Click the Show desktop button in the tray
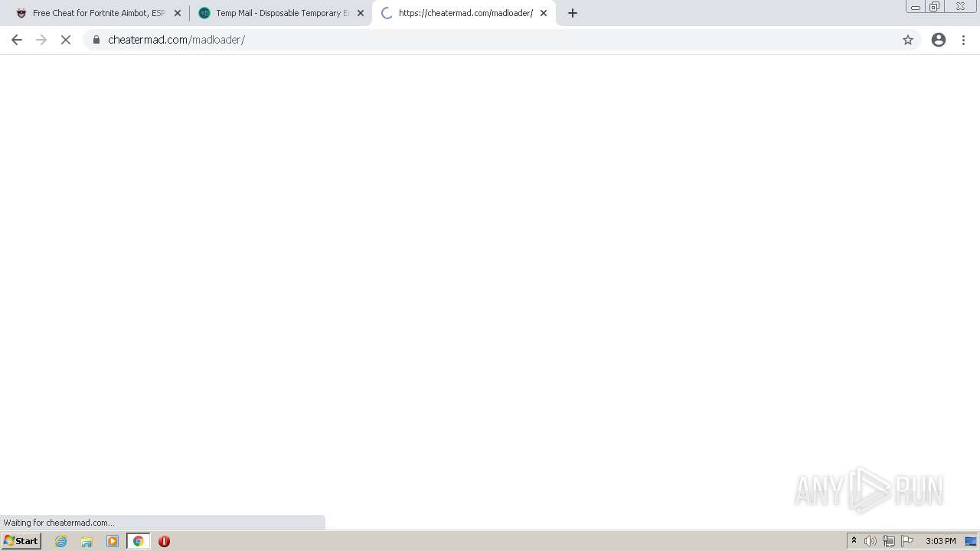The height and width of the screenshot is (551, 980). (x=972, y=541)
